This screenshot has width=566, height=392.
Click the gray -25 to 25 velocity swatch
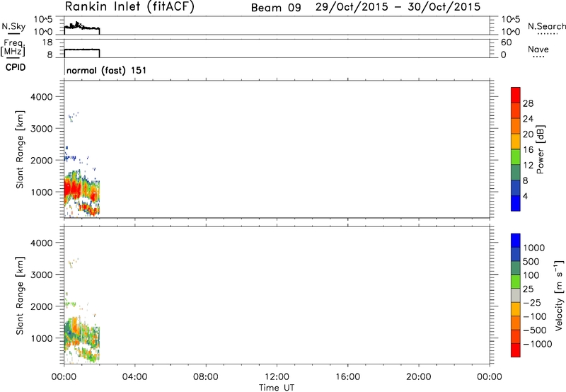pyautogui.click(x=516, y=296)
